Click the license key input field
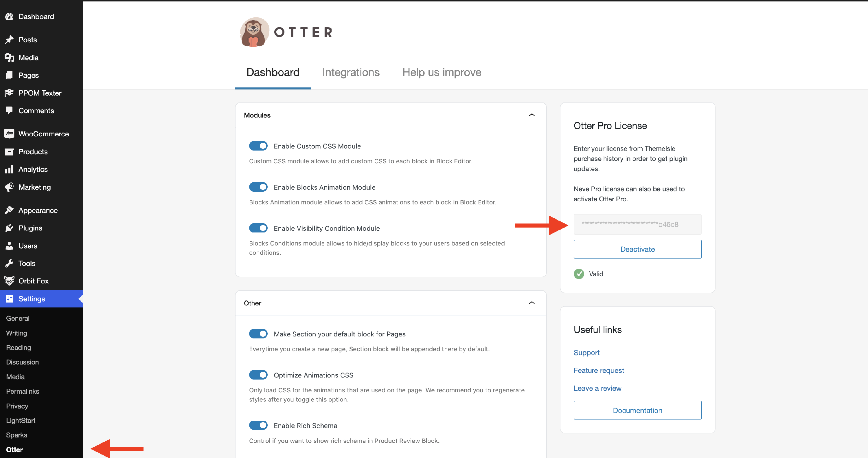The image size is (868, 458). tap(637, 224)
